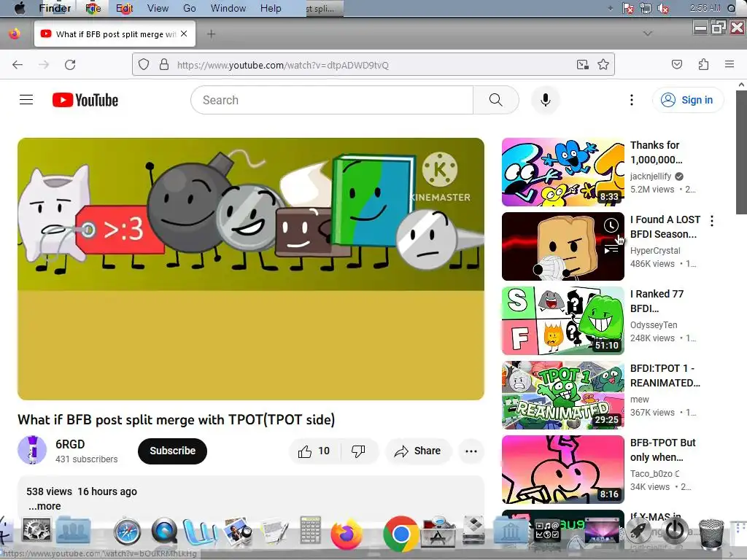
Task: Open the Apple menu
Action: pos(20,8)
